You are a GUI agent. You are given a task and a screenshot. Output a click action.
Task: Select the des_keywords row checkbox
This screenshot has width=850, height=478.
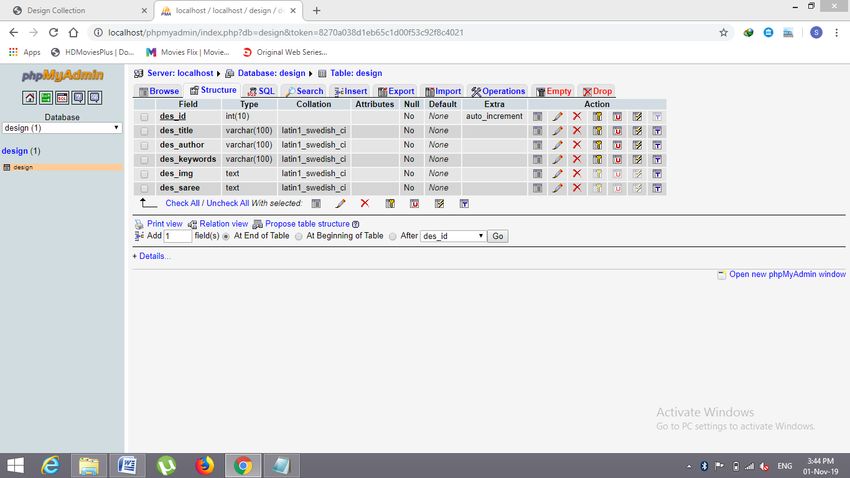[x=144, y=160]
